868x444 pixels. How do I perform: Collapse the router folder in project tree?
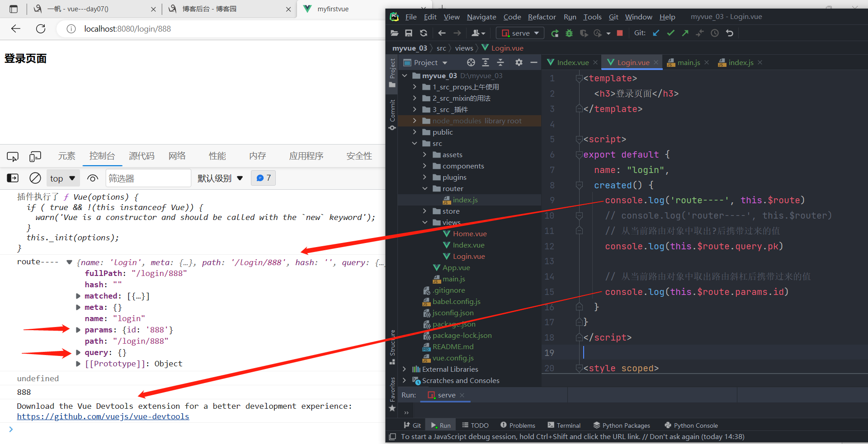tap(425, 188)
